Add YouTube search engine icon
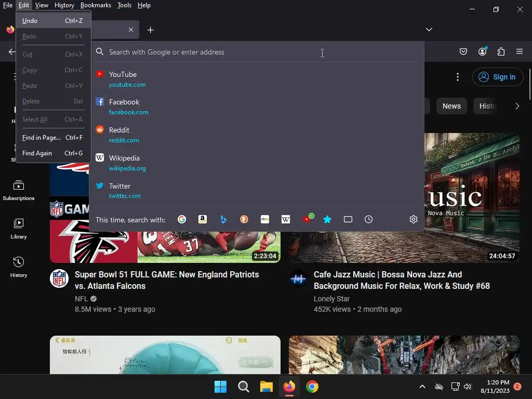Viewport: 532px width, 399px height. point(308,219)
